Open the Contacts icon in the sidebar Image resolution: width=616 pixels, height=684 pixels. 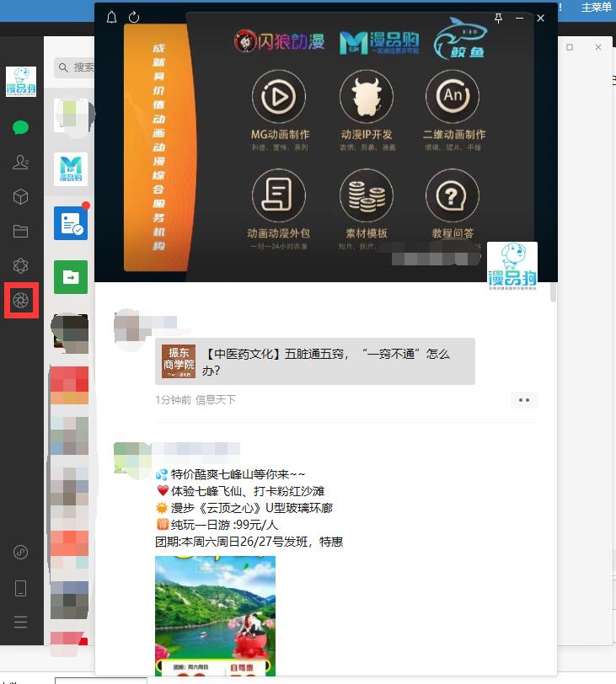point(20,163)
